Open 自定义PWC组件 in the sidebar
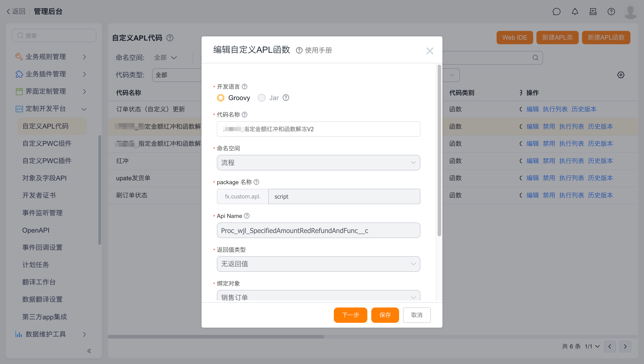 click(x=47, y=143)
